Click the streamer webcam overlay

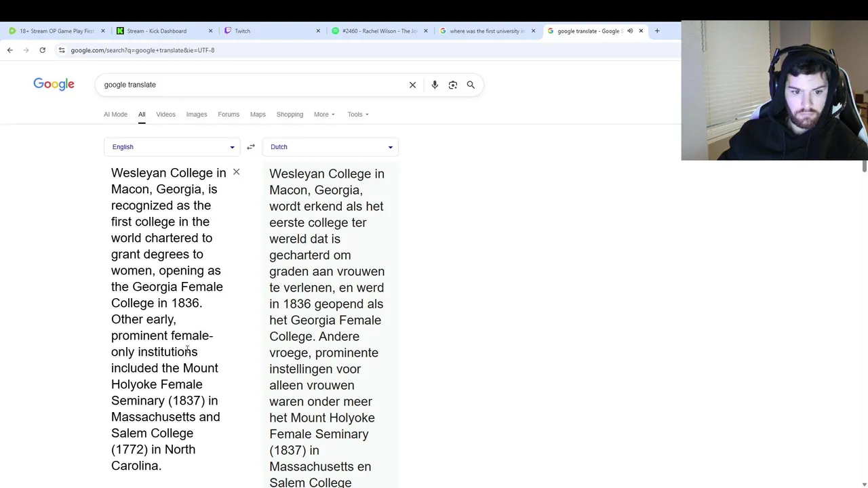(x=774, y=90)
